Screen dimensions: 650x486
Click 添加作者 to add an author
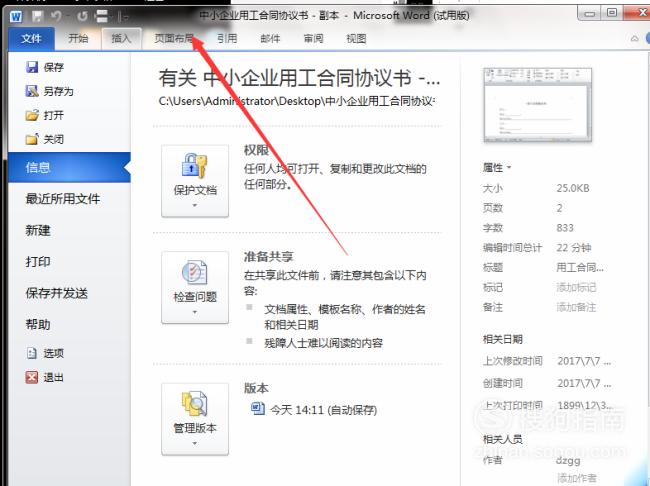point(577,478)
